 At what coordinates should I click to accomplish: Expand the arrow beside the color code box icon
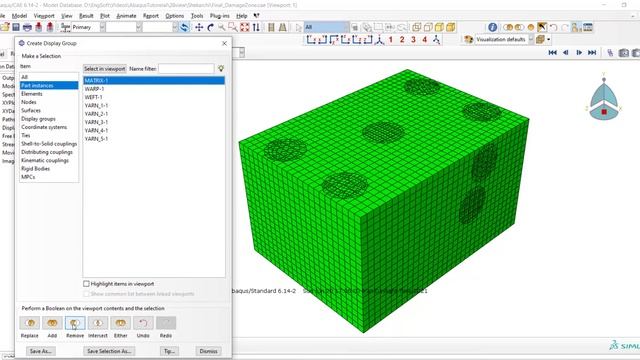pyautogui.click(x=549, y=40)
